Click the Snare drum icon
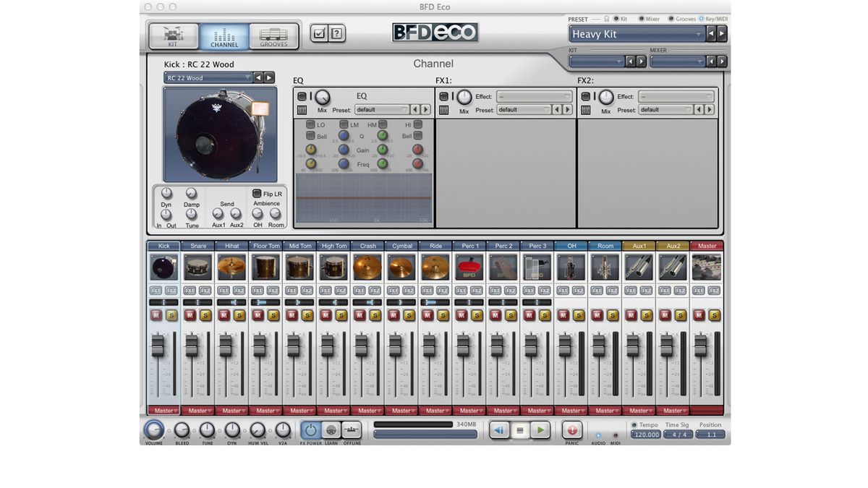This screenshot has height=488, width=868. pos(198,267)
